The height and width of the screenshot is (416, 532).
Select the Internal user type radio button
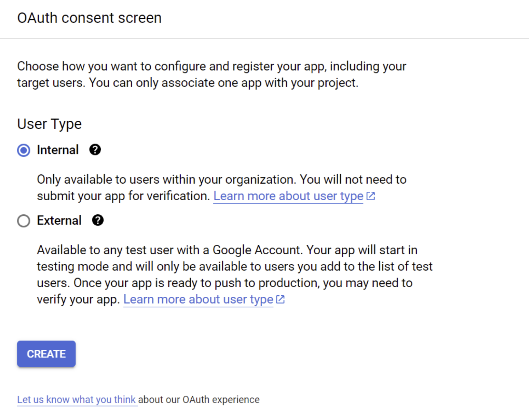coord(24,150)
